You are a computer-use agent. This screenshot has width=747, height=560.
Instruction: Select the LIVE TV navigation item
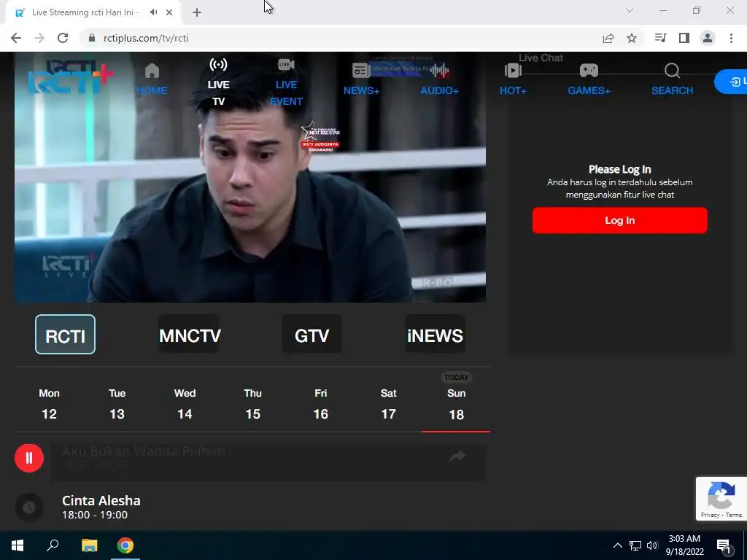[x=218, y=82]
